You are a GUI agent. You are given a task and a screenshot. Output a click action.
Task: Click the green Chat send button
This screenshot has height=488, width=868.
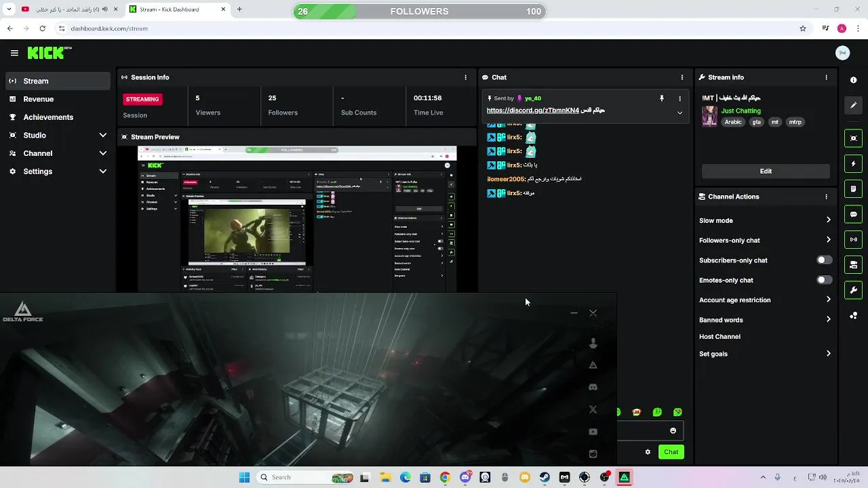tap(671, 452)
